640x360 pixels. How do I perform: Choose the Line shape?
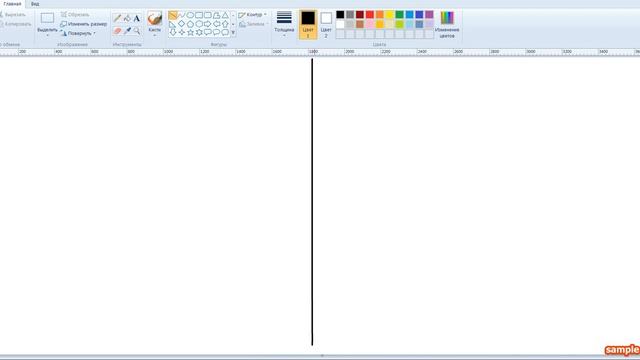[173, 16]
